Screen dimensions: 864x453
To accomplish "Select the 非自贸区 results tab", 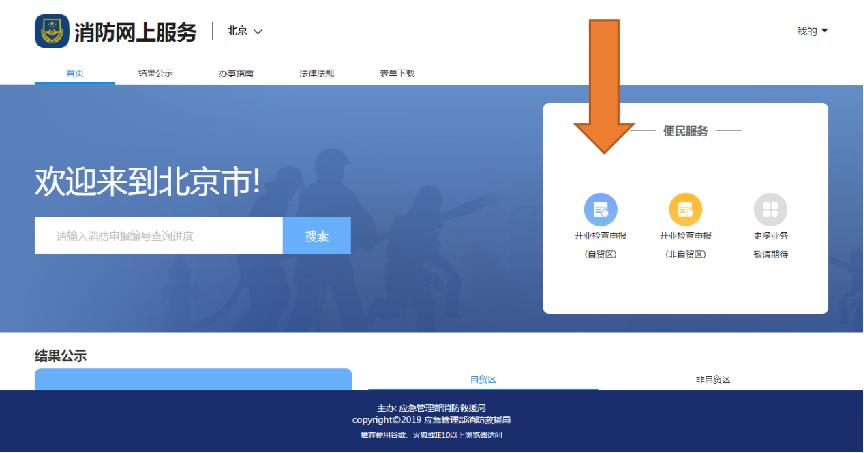I will pyautogui.click(x=713, y=380).
